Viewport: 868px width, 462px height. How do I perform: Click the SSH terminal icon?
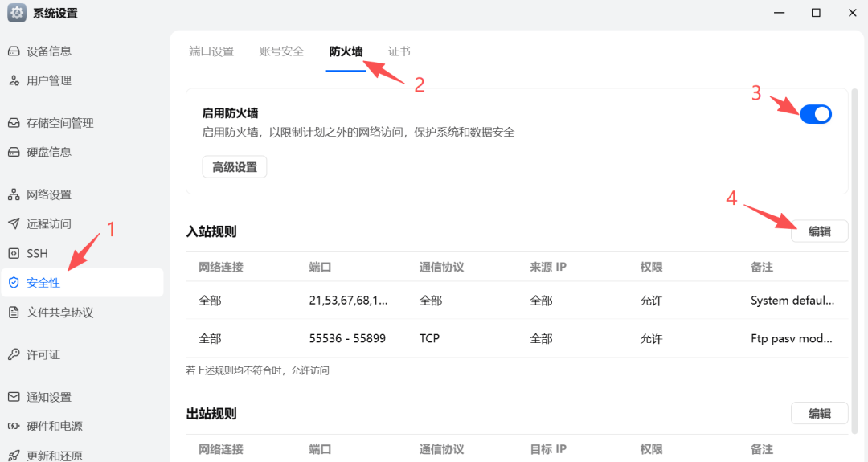click(14, 253)
